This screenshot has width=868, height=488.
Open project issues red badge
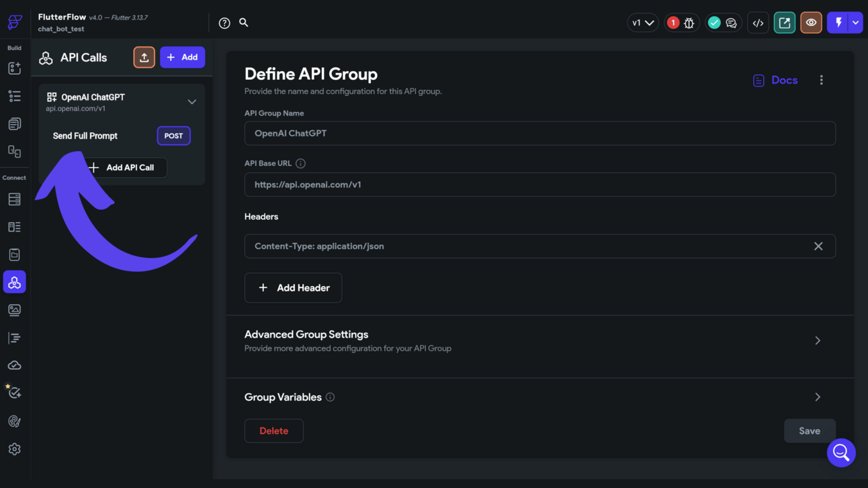click(x=672, y=23)
